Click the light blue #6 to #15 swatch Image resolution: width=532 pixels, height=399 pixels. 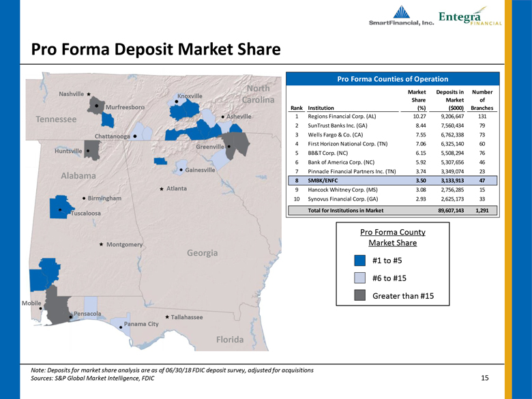[x=359, y=278]
